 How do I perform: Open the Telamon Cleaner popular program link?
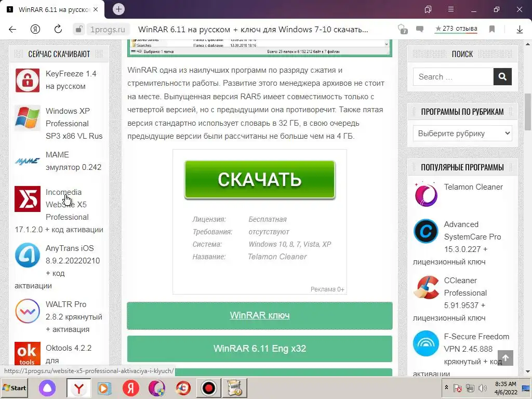pyautogui.click(x=473, y=187)
